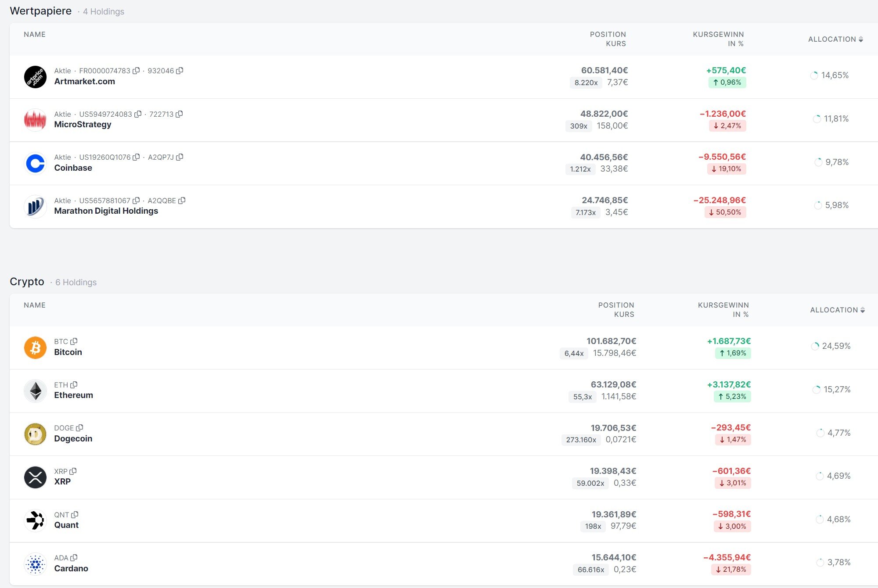
Task: Click the XRP logo icon
Action: (x=35, y=477)
